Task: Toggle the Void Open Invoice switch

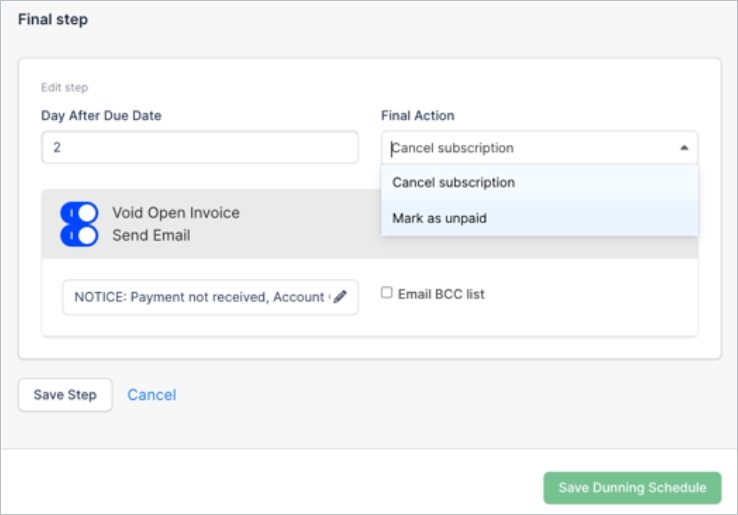Action: coord(79,213)
